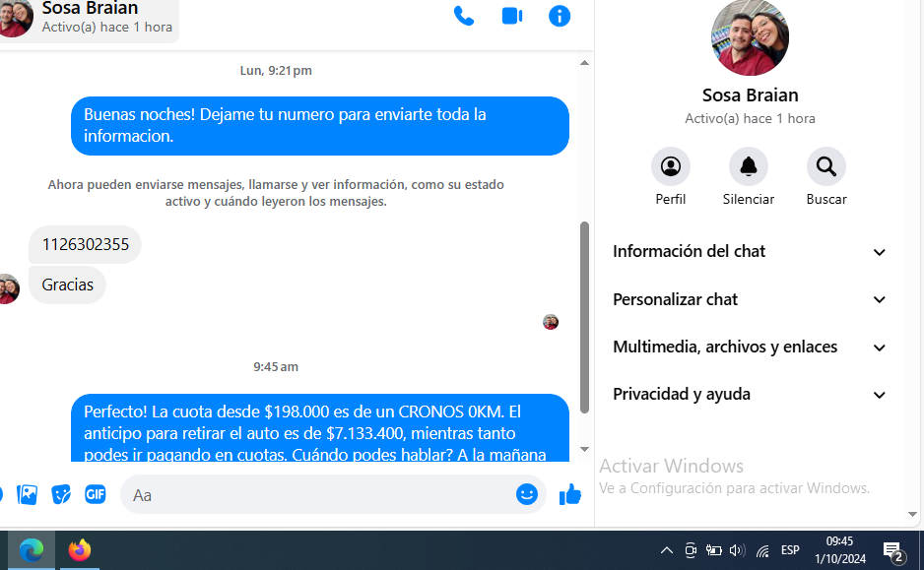Send a thumbs-up like
This screenshot has width=924, height=570.
point(569,494)
